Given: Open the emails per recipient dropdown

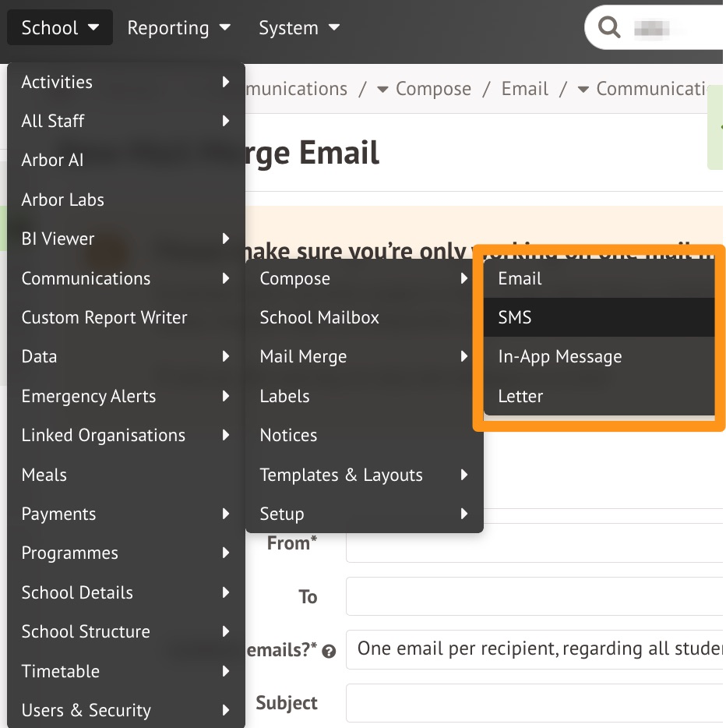Looking at the screenshot, I should coord(536,649).
